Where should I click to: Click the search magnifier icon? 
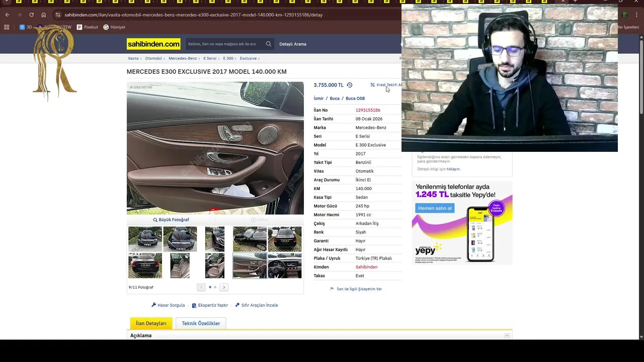(269, 44)
